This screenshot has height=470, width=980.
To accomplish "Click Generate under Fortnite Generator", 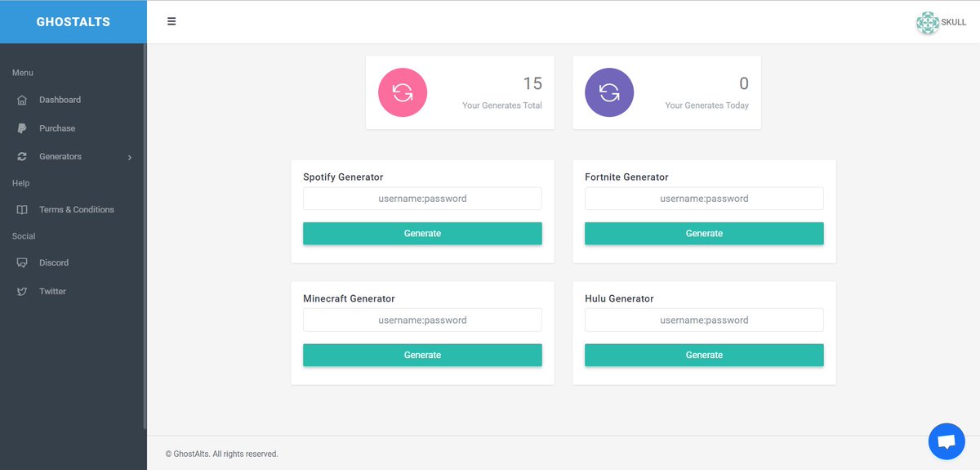I will (704, 233).
